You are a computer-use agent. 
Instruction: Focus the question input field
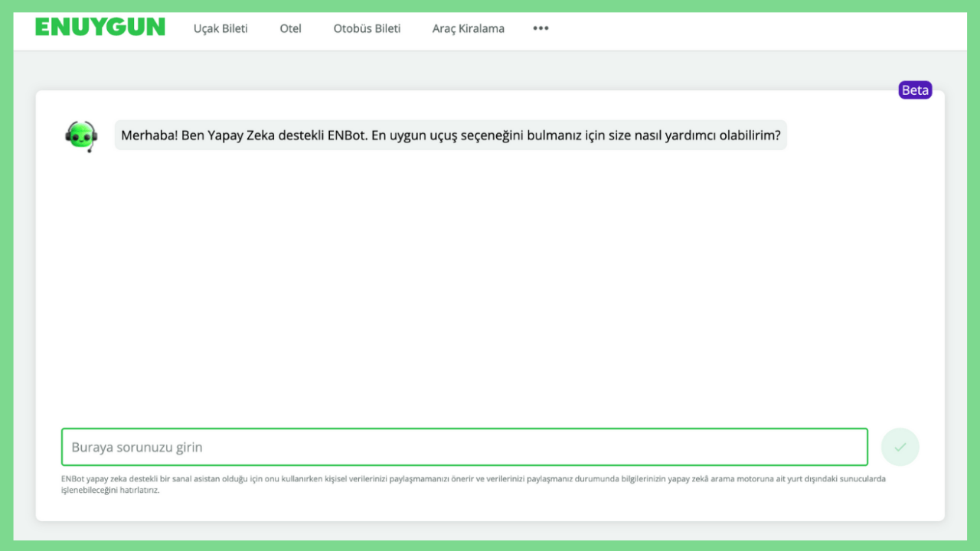tap(464, 447)
